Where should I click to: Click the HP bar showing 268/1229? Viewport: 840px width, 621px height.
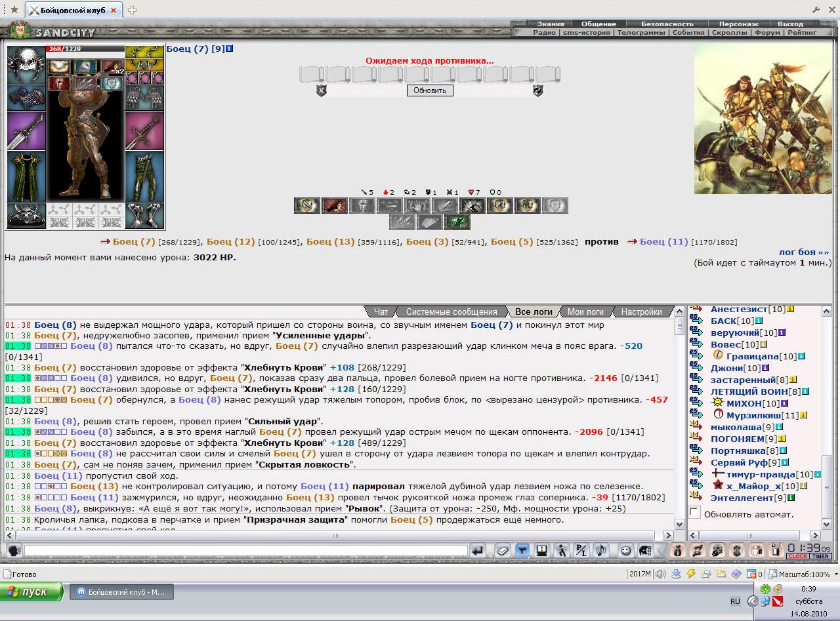(x=85, y=49)
